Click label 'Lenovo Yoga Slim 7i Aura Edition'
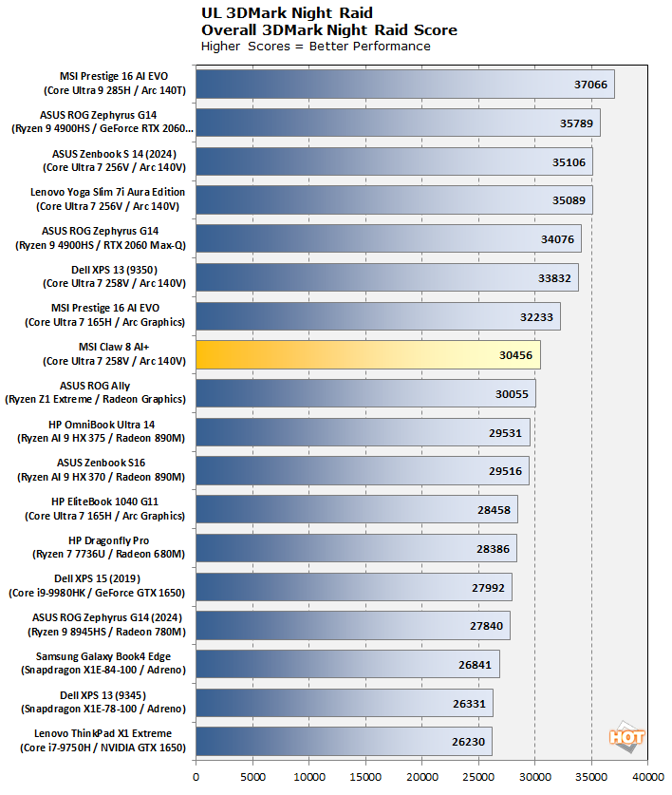Screen dimensions: 672x795 click(x=107, y=192)
